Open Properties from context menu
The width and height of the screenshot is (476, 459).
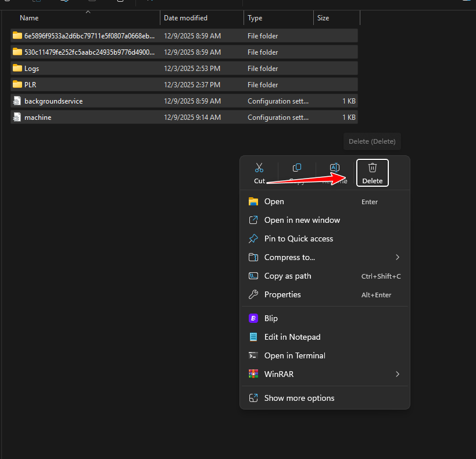point(282,294)
